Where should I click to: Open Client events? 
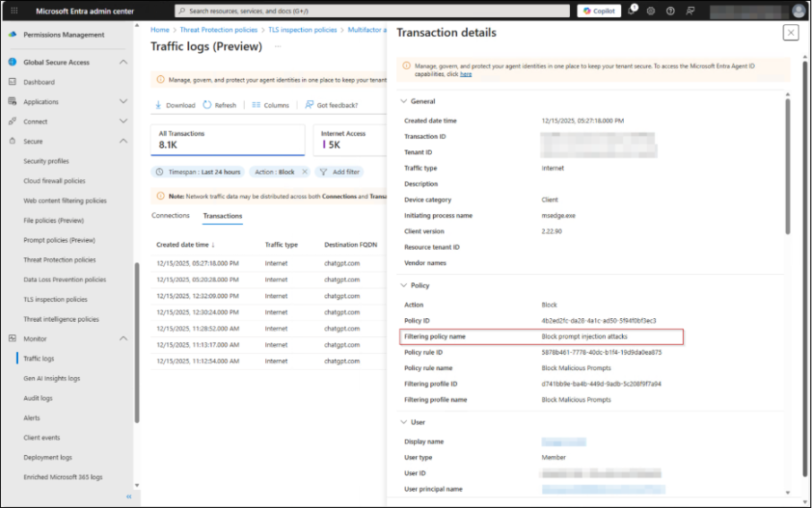pos(41,437)
